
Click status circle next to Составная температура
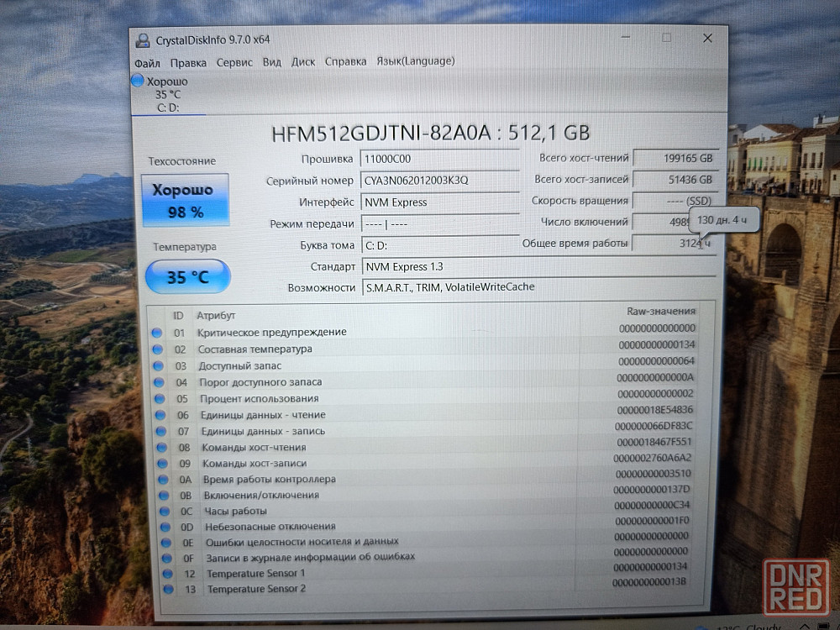click(156, 349)
